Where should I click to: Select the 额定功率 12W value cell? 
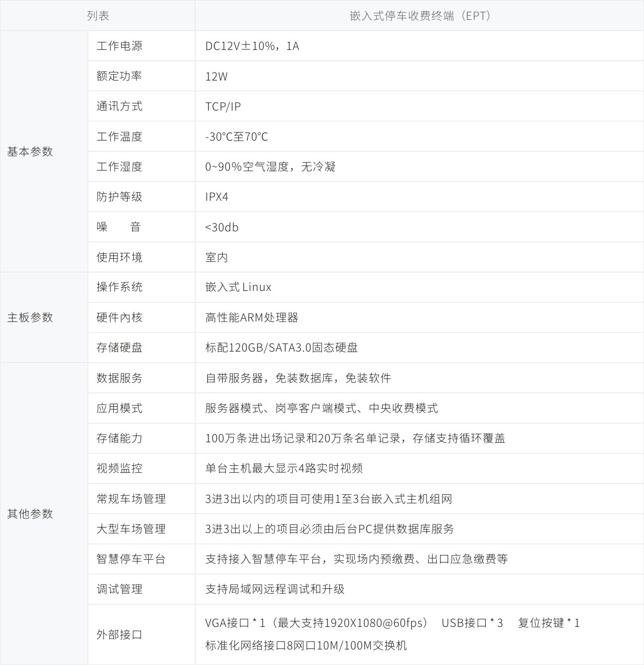[x=216, y=76]
